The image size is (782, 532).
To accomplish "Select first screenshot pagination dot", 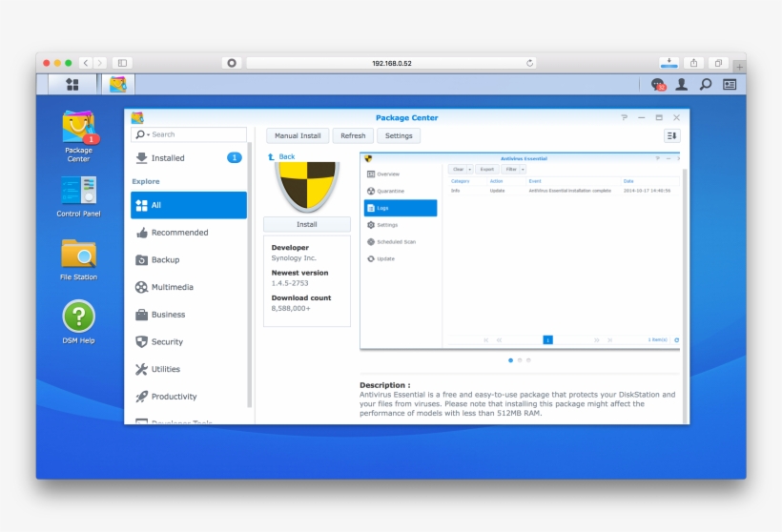I will pos(510,360).
